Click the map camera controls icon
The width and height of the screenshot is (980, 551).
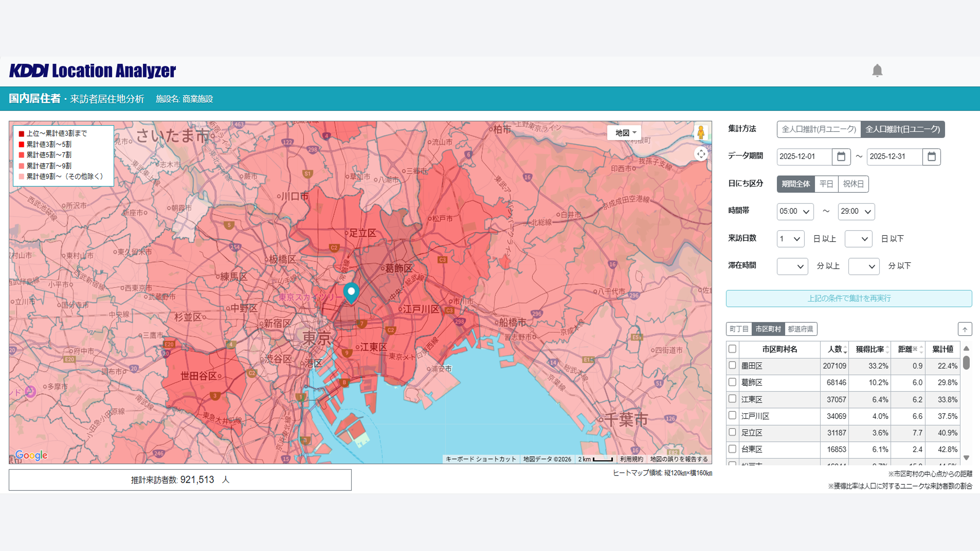pyautogui.click(x=701, y=154)
